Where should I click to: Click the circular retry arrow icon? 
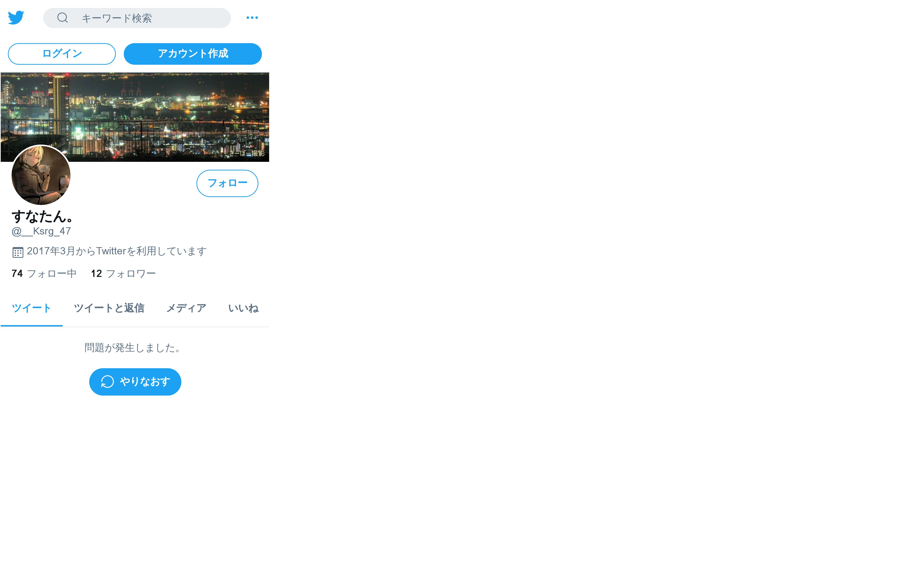pos(107,382)
